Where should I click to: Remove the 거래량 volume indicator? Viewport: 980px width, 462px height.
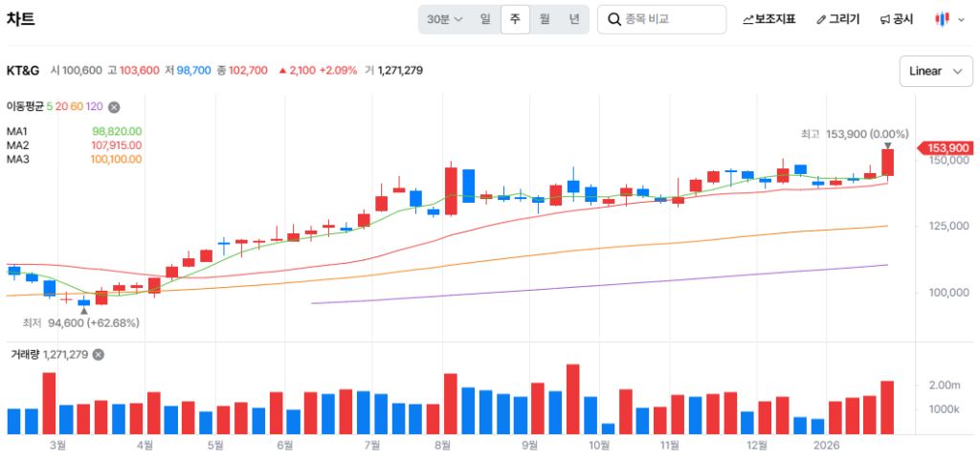coord(98,355)
